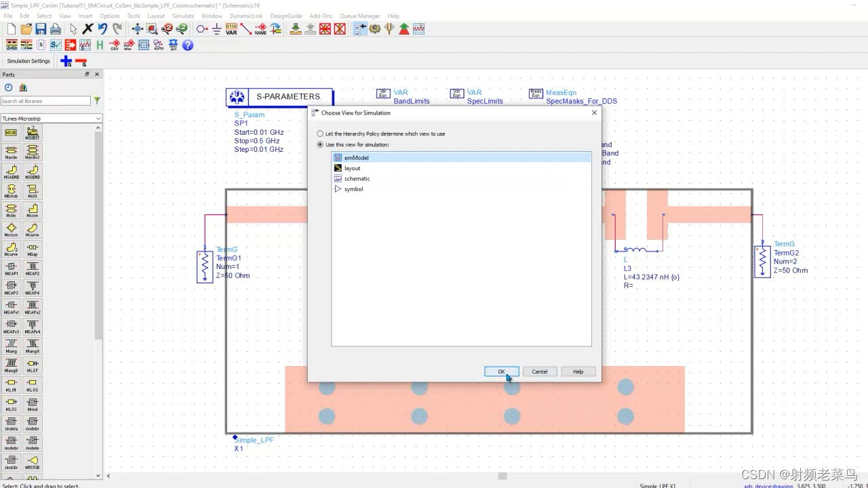This screenshot has width=868, height=488.
Task: Click the Undo toolbar icon
Action: (102, 29)
